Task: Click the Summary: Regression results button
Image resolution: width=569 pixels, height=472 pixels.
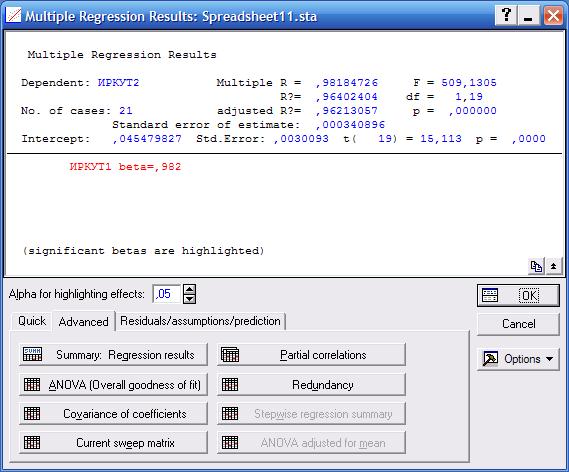Action: tap(113, 354)
